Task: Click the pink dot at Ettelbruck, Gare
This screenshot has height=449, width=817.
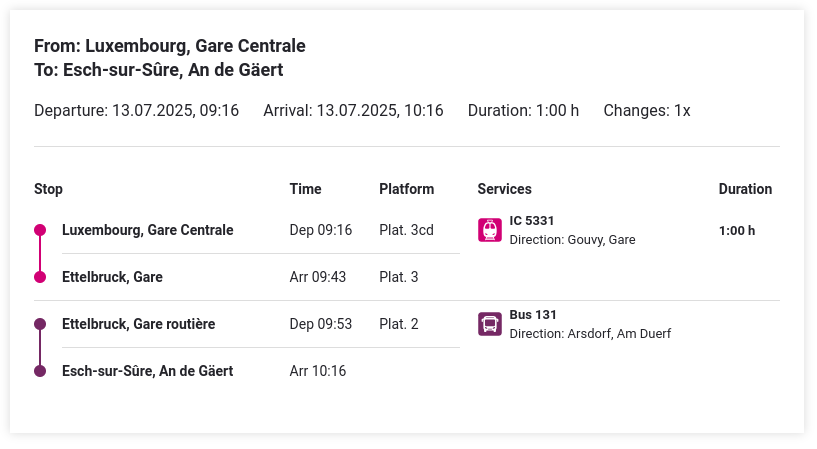Action: pyautogui.click(x=40, y=277)
